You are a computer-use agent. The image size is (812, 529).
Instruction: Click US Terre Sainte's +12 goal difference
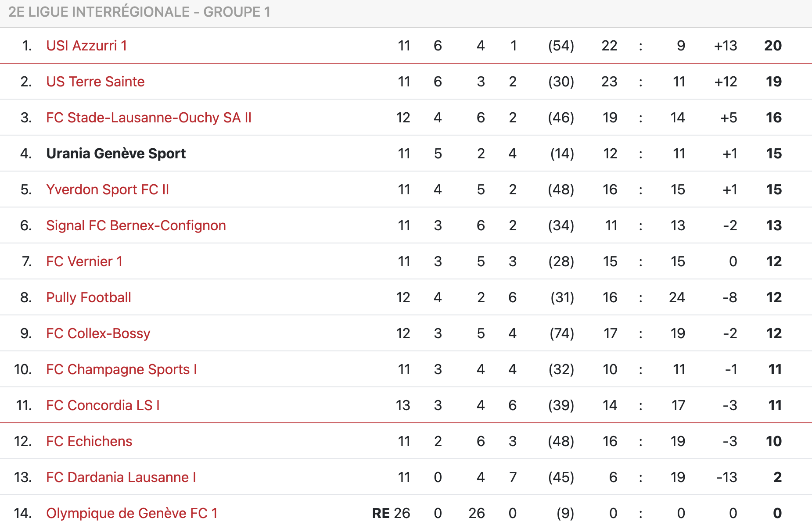point(726,82)
